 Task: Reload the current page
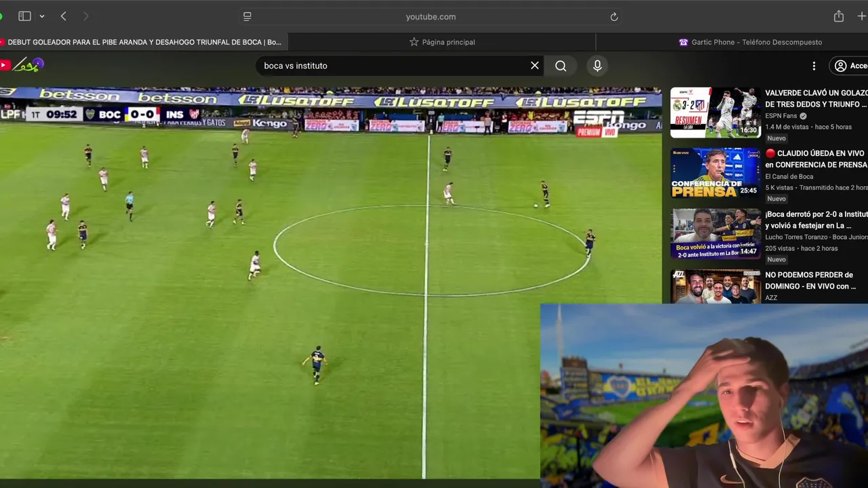click(x=614, y=16)
